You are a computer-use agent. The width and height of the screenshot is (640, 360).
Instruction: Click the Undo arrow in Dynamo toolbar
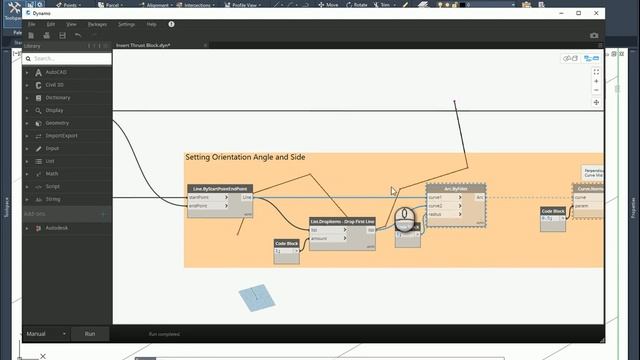78,36
